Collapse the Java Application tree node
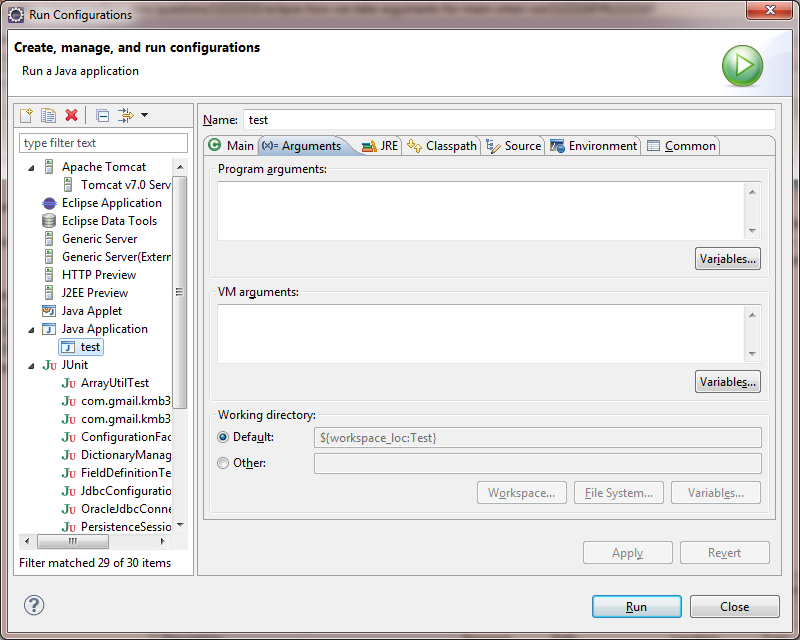Image resolution: width=800 pixels, height=640 pixels. [x=31, y=329]
